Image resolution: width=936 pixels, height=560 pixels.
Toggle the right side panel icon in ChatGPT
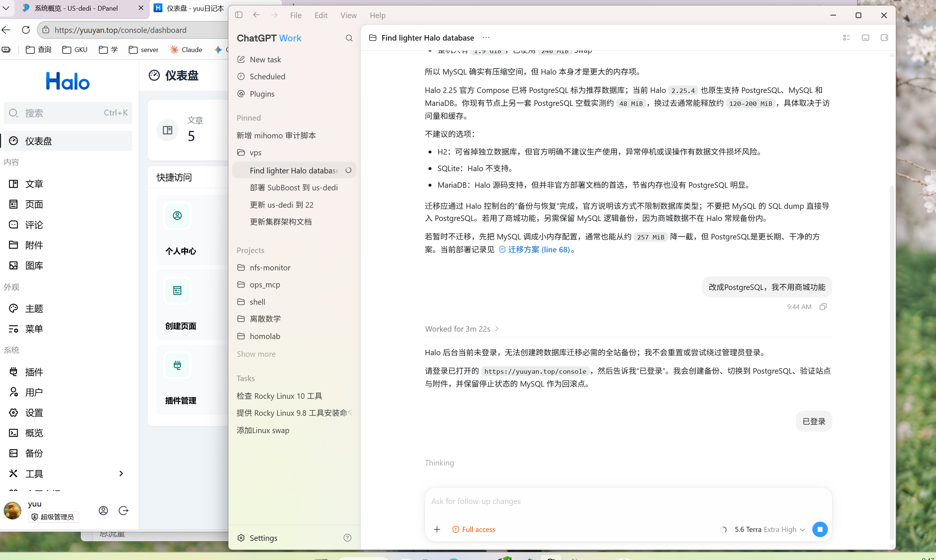[884, 38]
